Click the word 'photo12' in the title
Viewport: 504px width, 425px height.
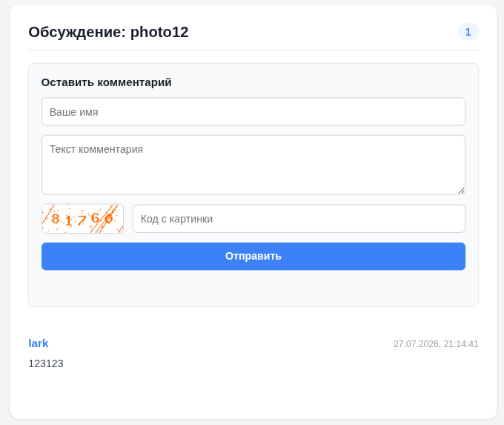click(x=159, y=32)
